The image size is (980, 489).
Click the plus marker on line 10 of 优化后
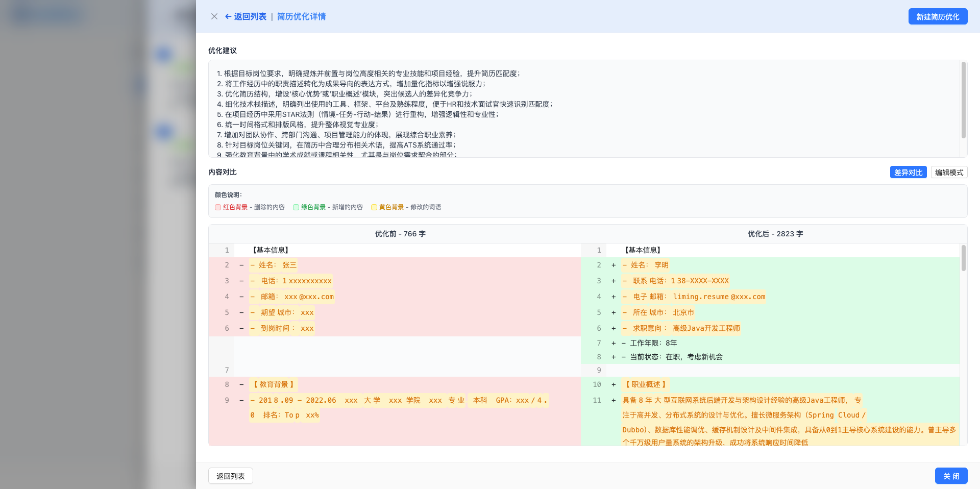tap(613, 384)
